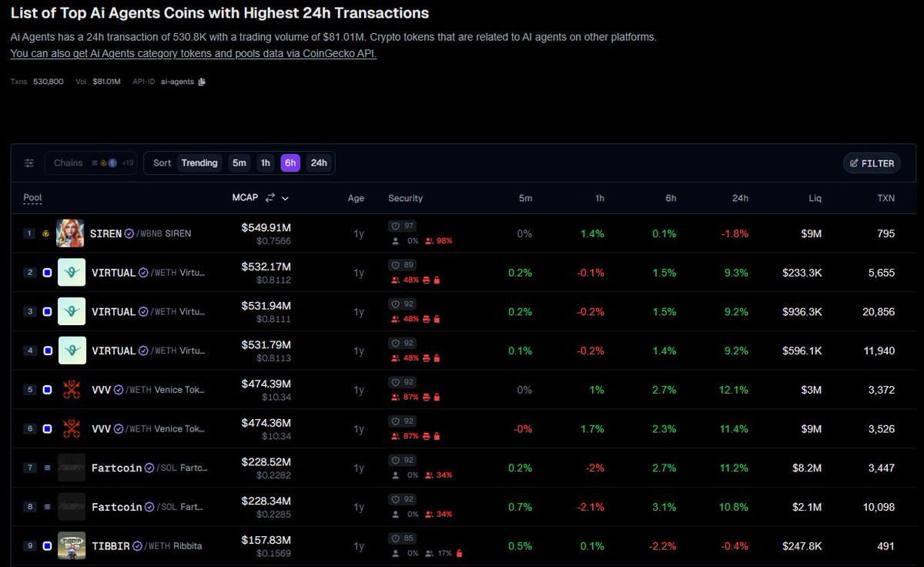924x567 pixels.
Task: Select transaction count 10,098
Action: tap(879, 507)
